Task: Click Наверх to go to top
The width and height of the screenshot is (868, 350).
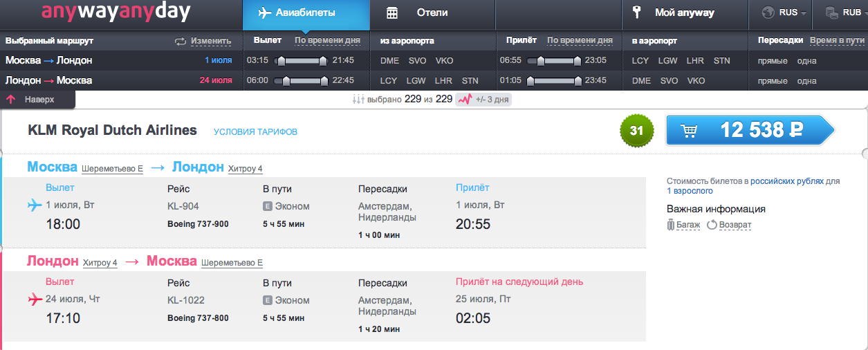Action: (39, 100)
